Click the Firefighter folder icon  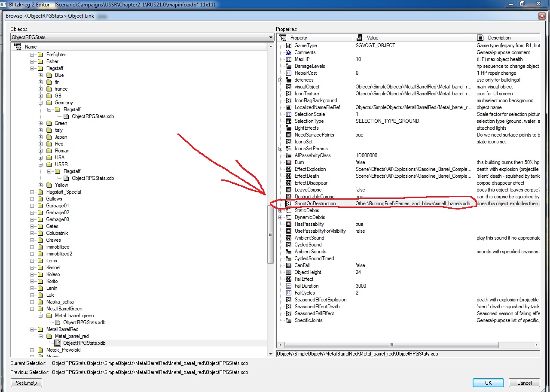tap(40, 55)
